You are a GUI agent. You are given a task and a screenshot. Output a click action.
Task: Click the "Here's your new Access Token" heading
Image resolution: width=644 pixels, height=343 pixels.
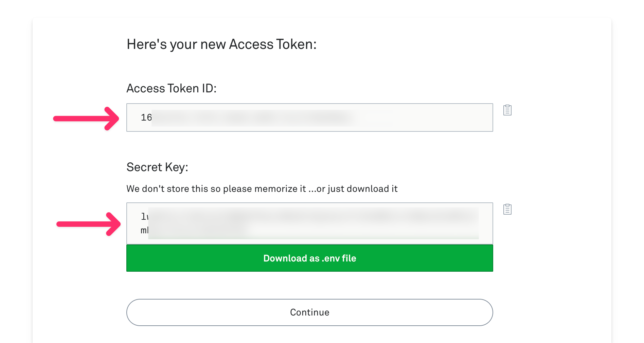221,44
